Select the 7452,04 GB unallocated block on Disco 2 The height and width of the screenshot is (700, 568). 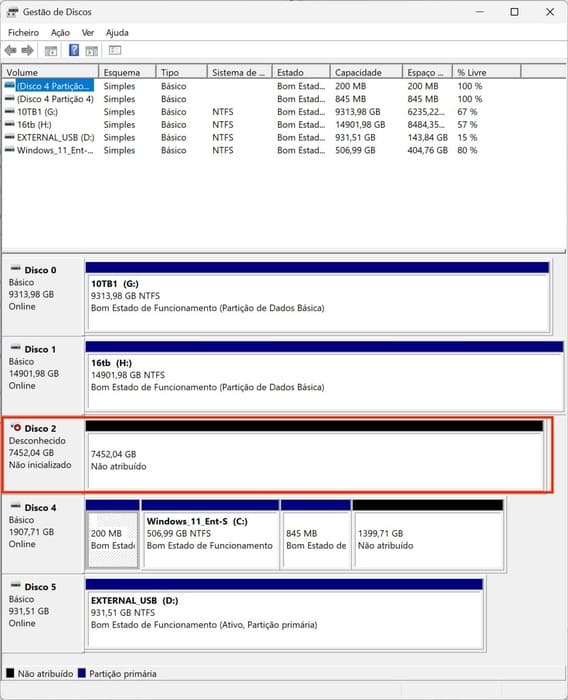tap(315, 456)
